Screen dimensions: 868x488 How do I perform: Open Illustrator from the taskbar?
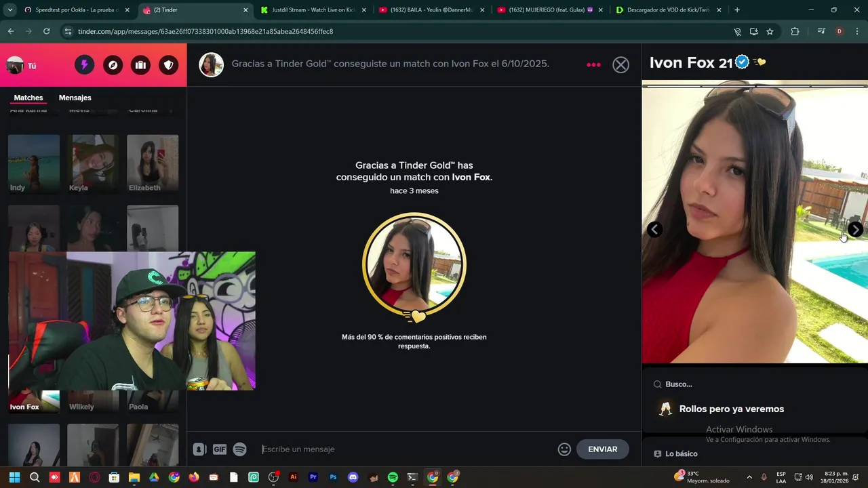pyautogui.click(x=293, y=477)
